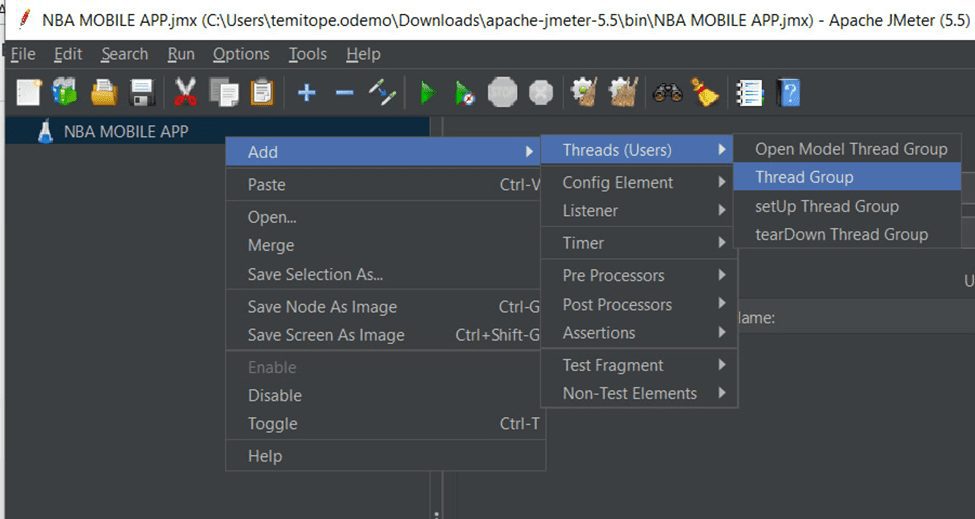
Task: Choose Open... from context menu
Action: point(384,217)
